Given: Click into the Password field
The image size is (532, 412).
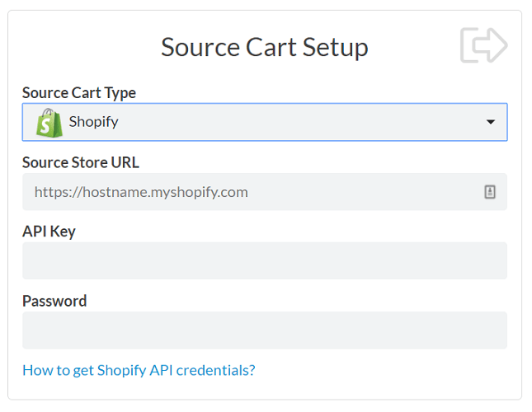Looking at the screenshot, I should pos(264,330).
